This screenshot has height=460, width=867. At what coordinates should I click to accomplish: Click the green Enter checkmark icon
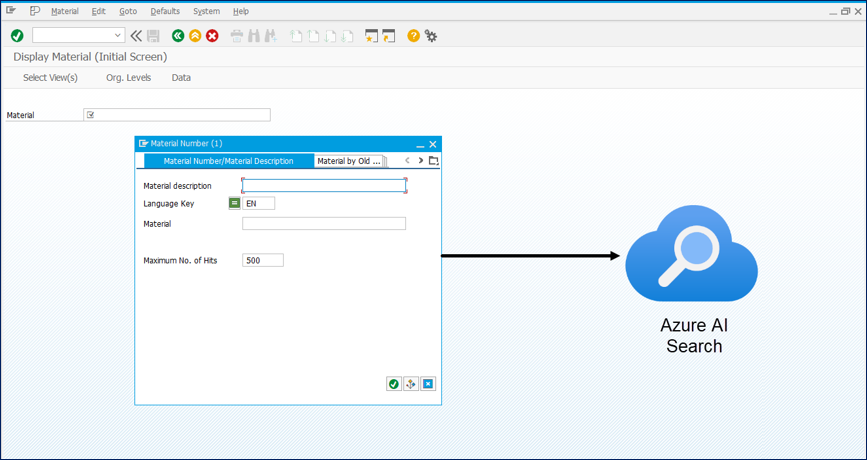[x=17, y=36]
